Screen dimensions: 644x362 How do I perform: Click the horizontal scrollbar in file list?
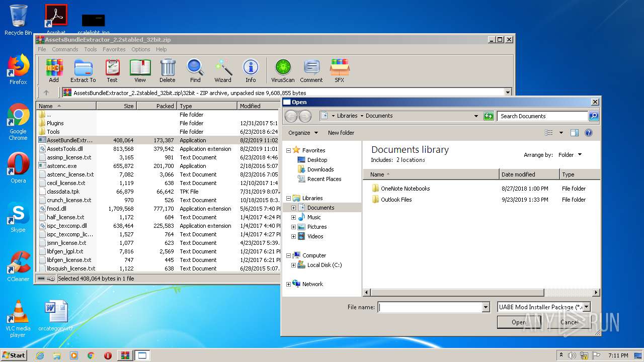click(457, 293)
